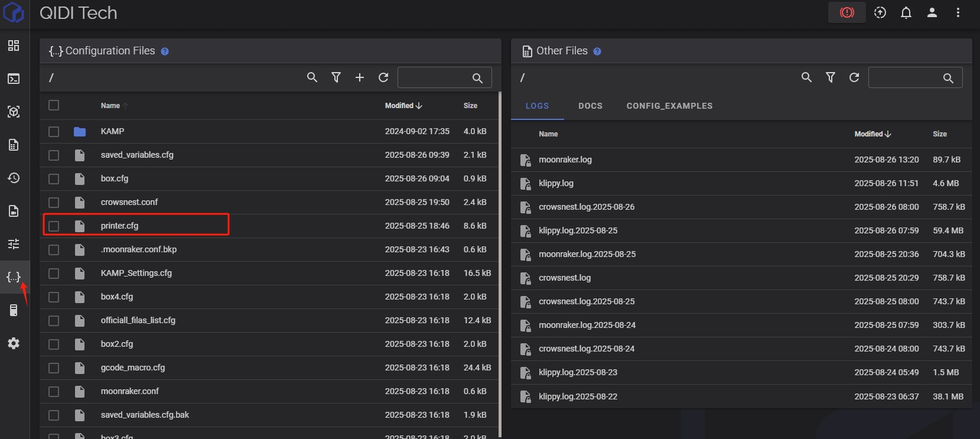Click search icon in Configuration Files toolbar

(312, 77)
